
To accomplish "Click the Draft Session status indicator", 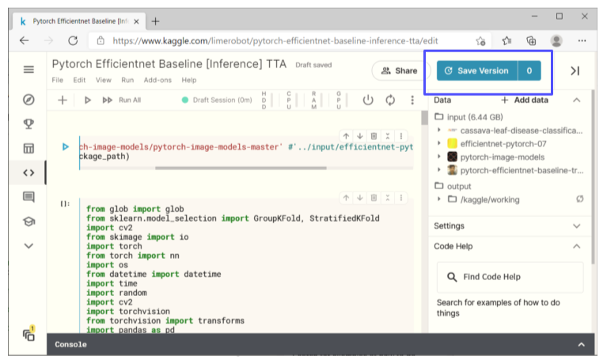I will (x=217, y=100).
